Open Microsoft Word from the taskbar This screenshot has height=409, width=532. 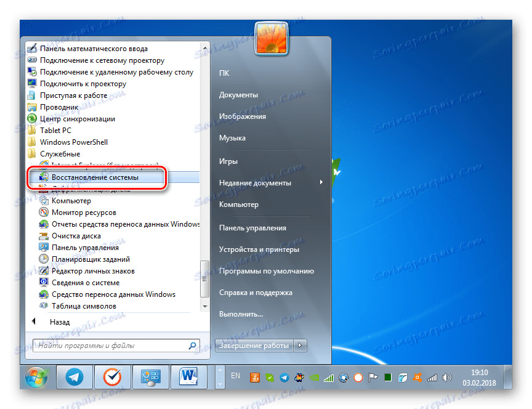click(189, 377)
